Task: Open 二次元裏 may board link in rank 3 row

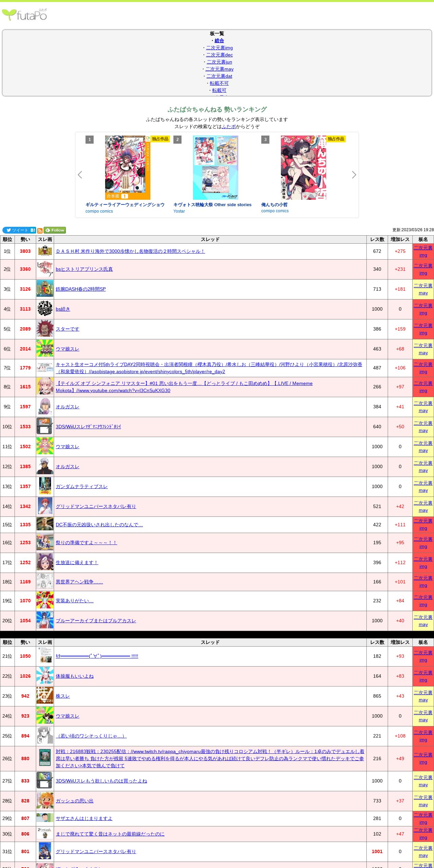Action: (x=423, y=289)
